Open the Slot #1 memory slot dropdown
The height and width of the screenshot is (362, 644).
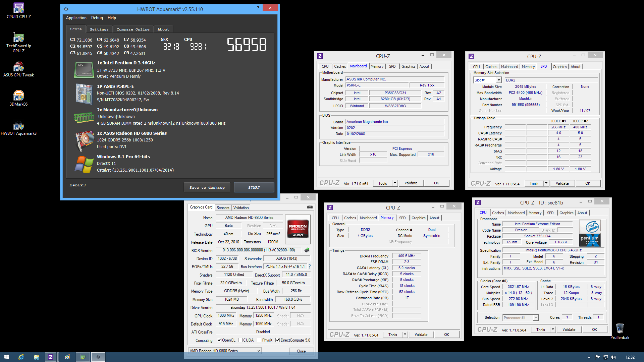tap(499, 80)
